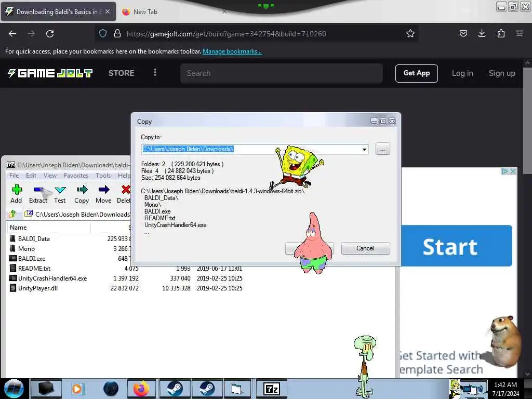Open the Firefox hamburger menu
532x399 pixels.
coord(520,33)
